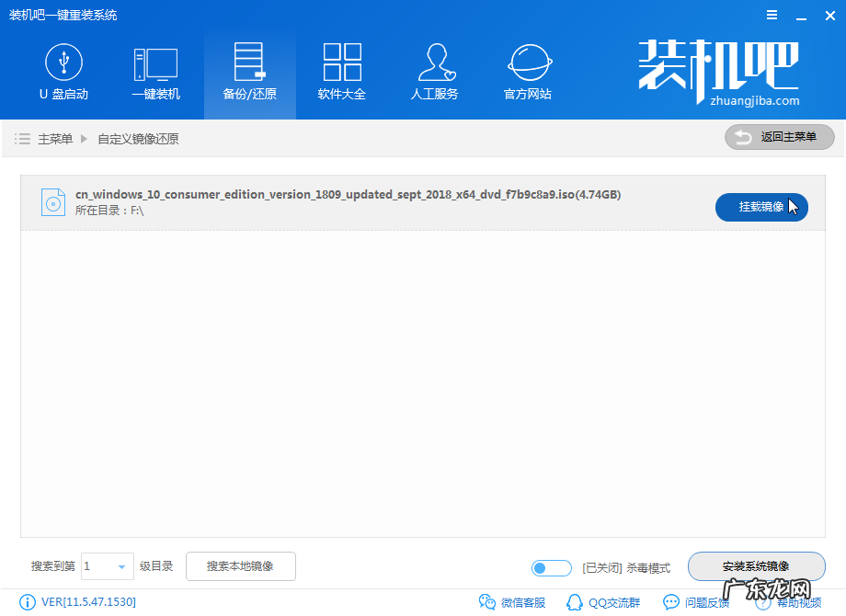Click the disc icon beside the ISO file

(x=55, y=202)
